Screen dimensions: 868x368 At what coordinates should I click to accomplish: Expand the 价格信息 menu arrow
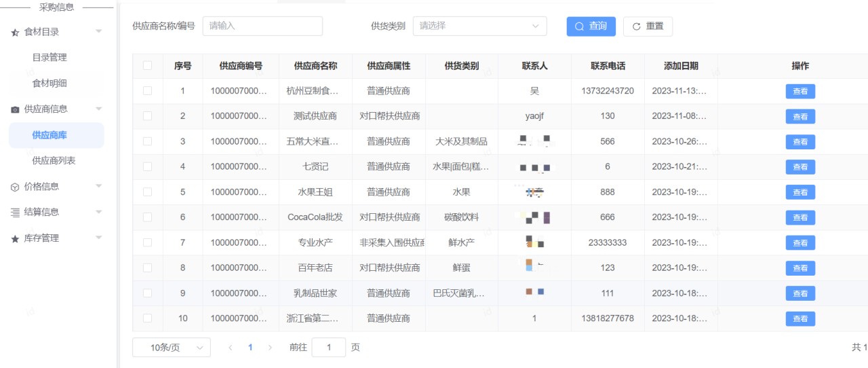click(98, 187)
